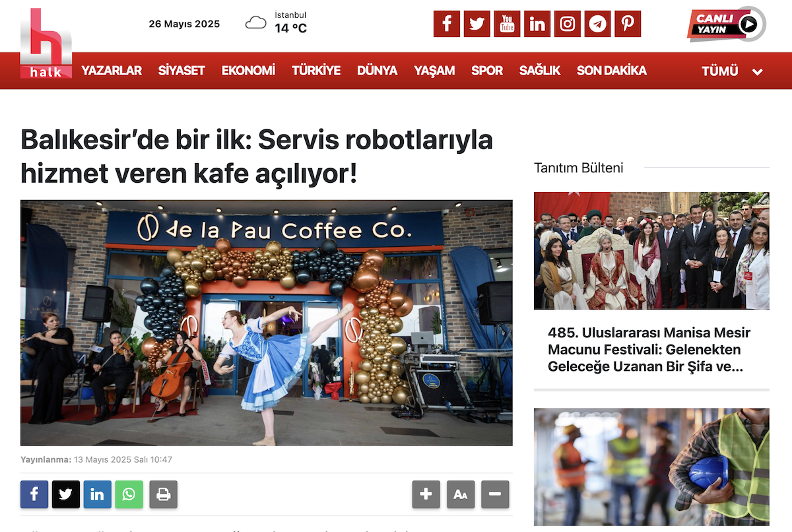
Task: Share article on LinkedIn below photo
Action: tap(97, 494)
